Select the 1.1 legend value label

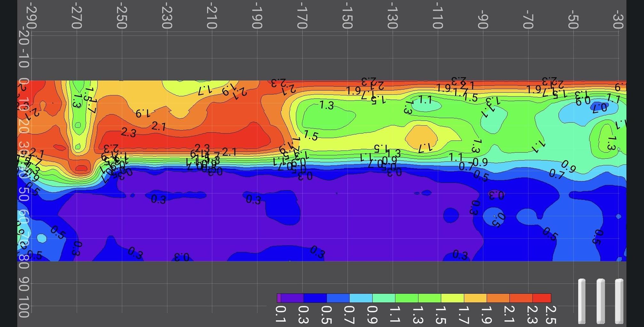pyautogui.click(x=395, y=314)
